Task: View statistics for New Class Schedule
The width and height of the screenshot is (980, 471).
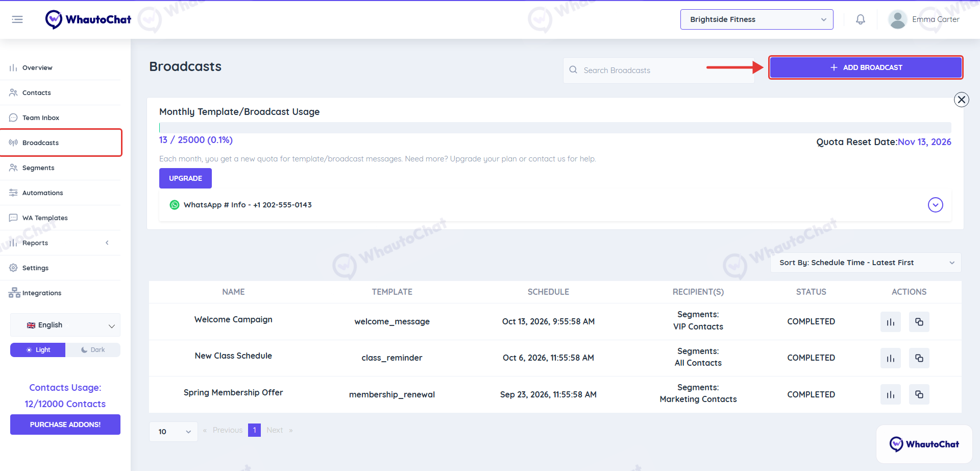Action: pyautogui.click(x=891, y=358)
